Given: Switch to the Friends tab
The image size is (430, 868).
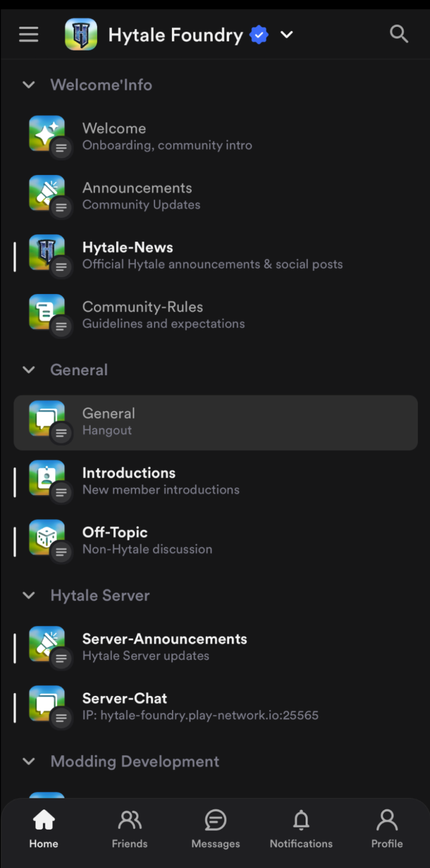Looking at the screenshot, I should point(130,829).
